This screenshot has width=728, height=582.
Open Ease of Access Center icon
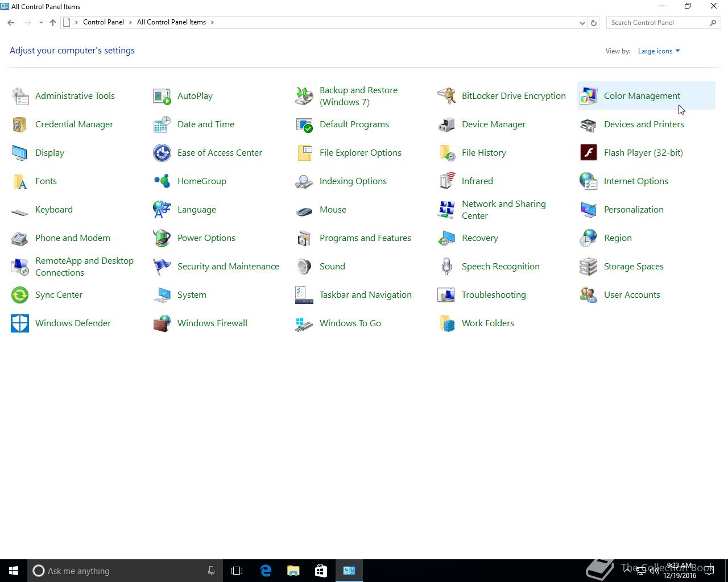162,153
